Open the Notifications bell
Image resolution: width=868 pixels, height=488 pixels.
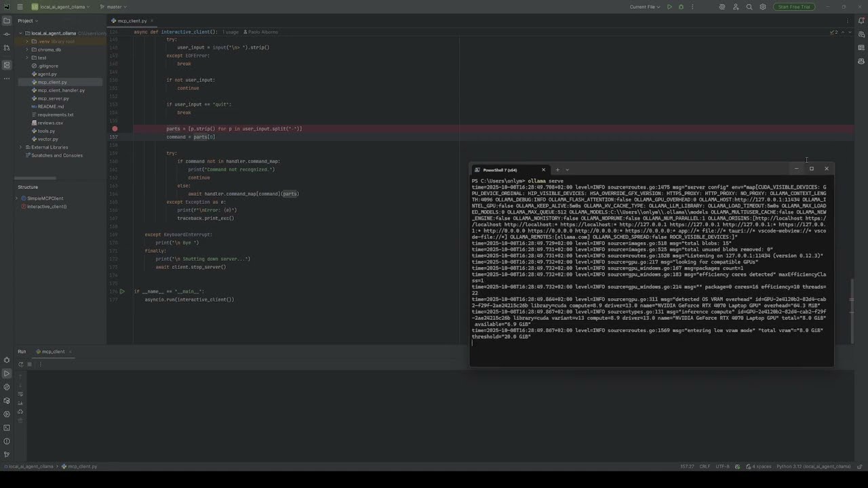(861, 21)
